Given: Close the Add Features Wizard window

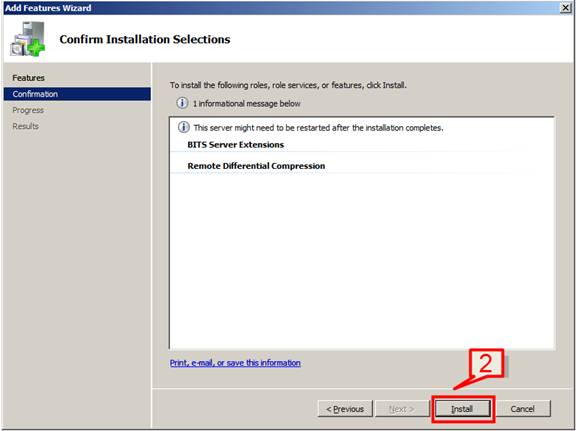Looking at the screenshot, I should pyautogui.click(x=566, y=8).
